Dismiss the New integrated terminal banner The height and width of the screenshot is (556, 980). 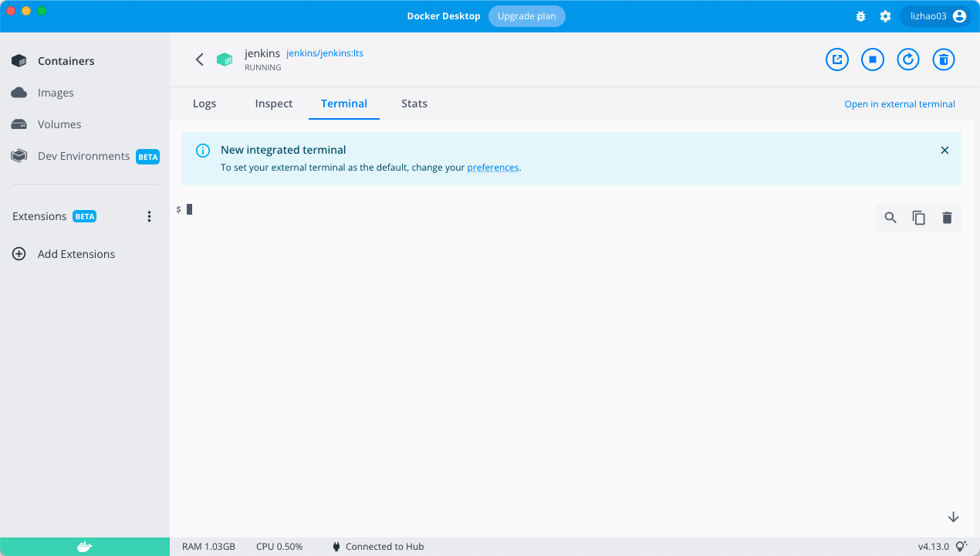(x=945, y=151)
